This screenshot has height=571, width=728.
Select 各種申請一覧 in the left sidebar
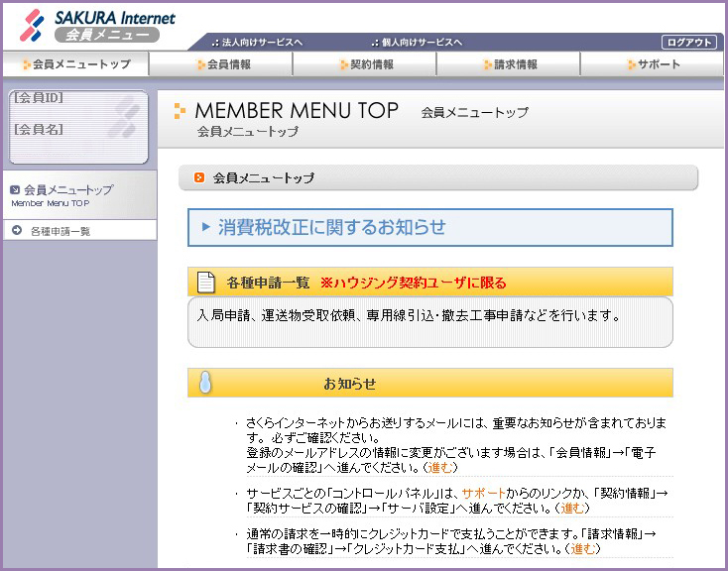(x=61, y=231)
